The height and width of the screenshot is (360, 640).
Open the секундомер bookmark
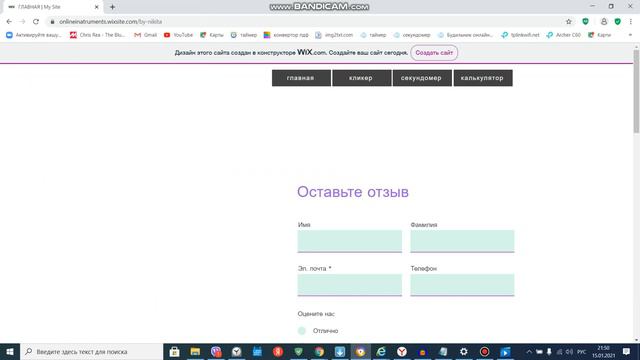412,35
